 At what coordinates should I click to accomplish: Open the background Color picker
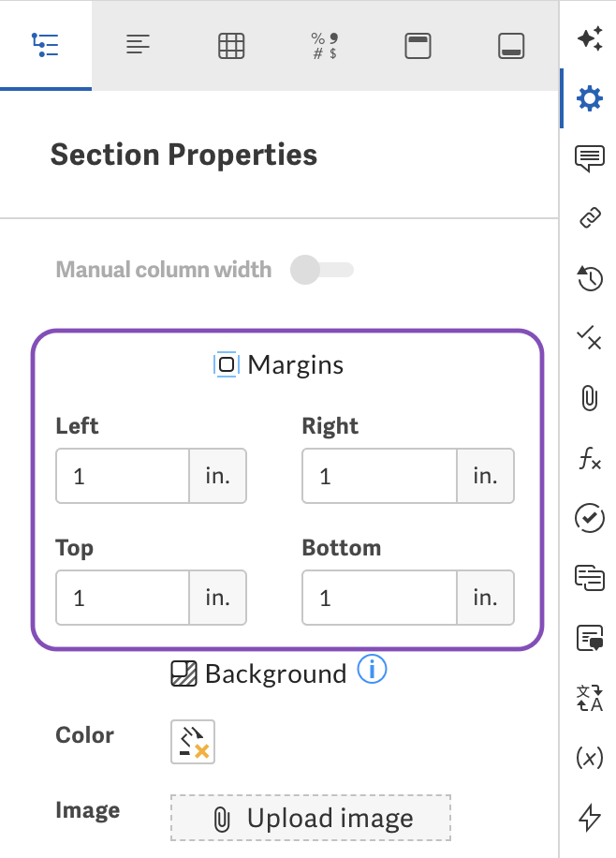[x=192, y=741]
